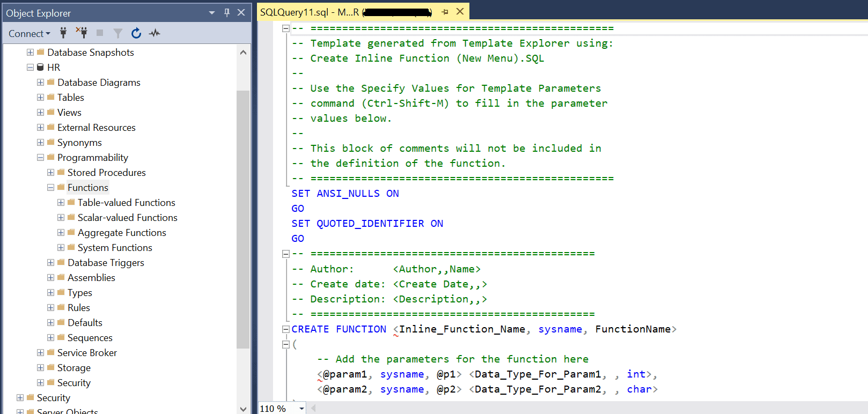The width and height of the screenshot is (868, 414).
Task: Open Object Explorer window position menu arrow
Action: point(212,13)
